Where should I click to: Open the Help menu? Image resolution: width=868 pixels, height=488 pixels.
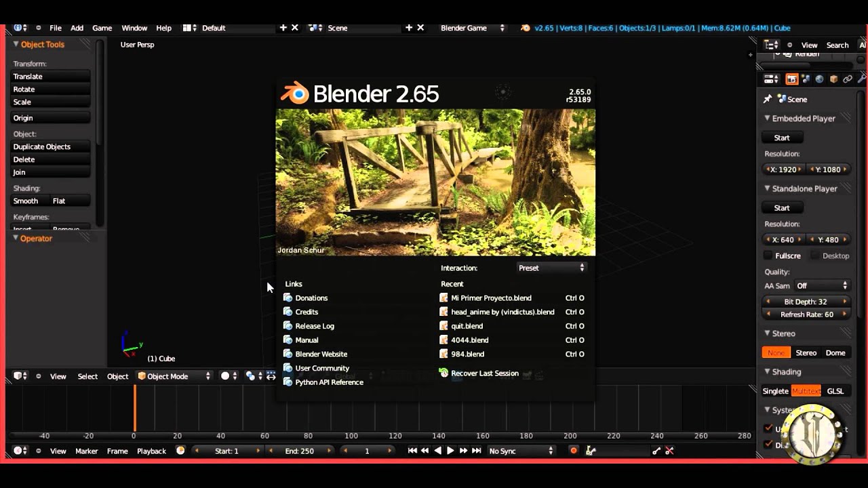pos(164,28)
